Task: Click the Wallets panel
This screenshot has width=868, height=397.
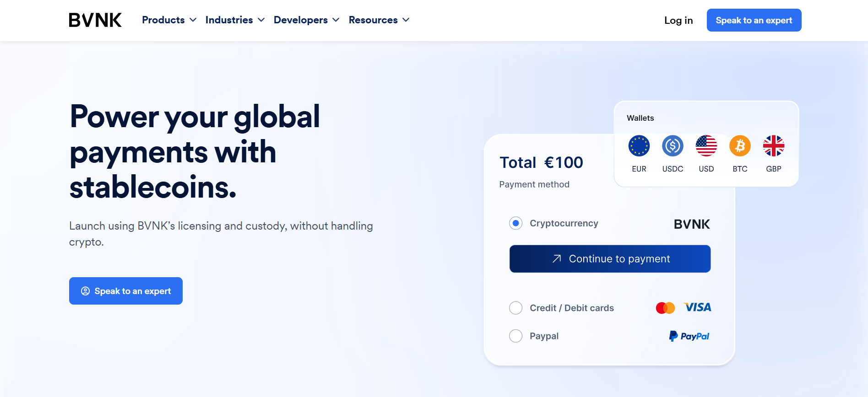Action: 640,118
